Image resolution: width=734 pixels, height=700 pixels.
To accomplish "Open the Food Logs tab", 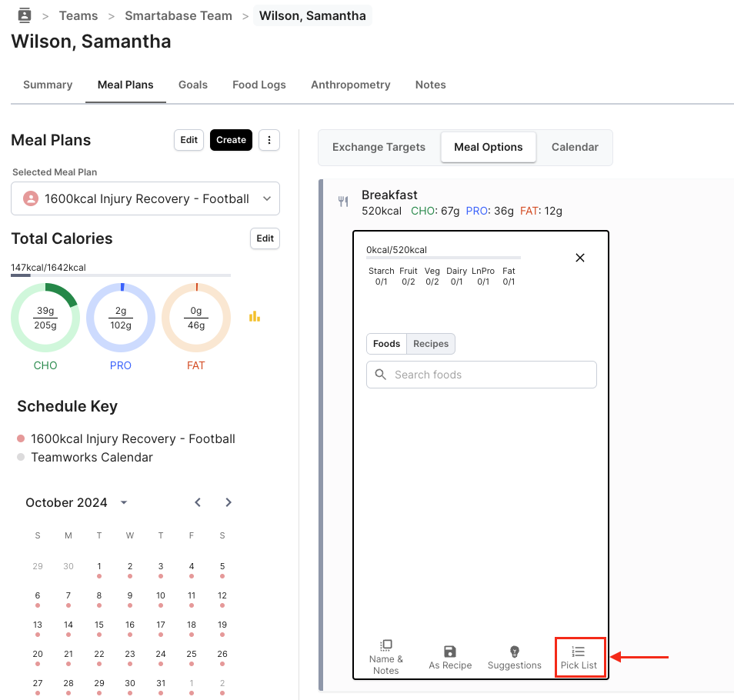I will point(259,85).
